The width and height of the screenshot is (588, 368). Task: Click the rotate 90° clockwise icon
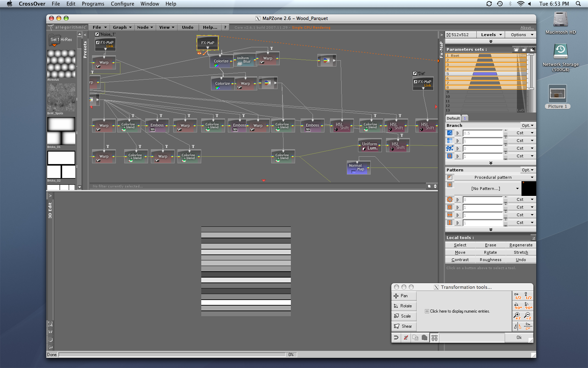point(518,306)
